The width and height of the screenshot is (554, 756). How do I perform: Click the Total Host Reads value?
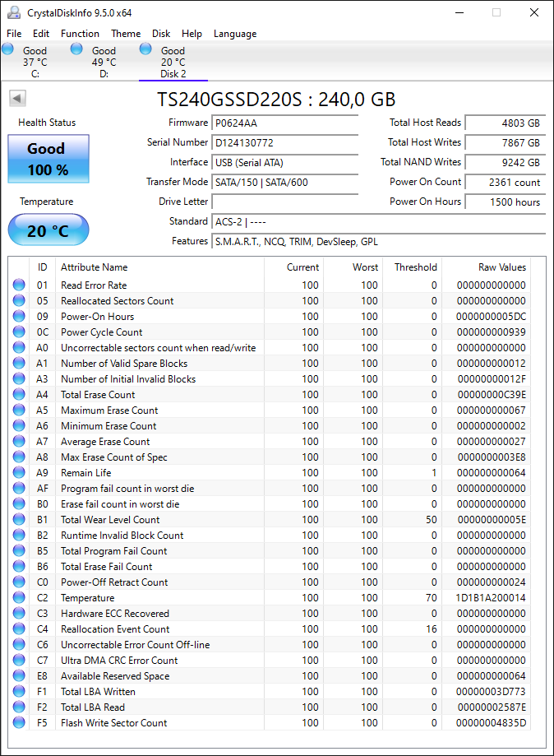(506, 123)
